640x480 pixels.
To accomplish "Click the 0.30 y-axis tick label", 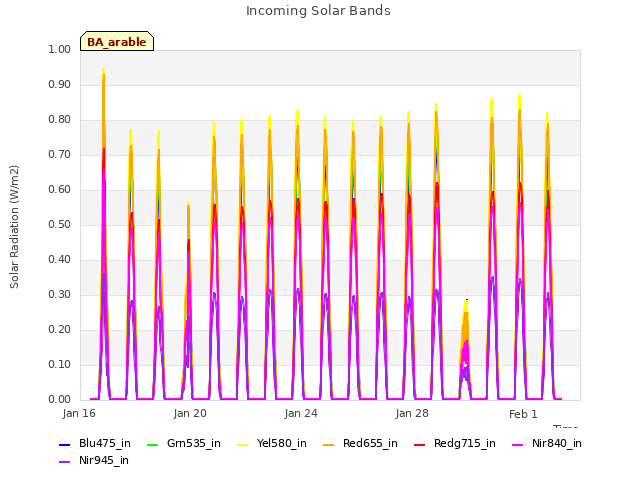I will coord(60,295).
